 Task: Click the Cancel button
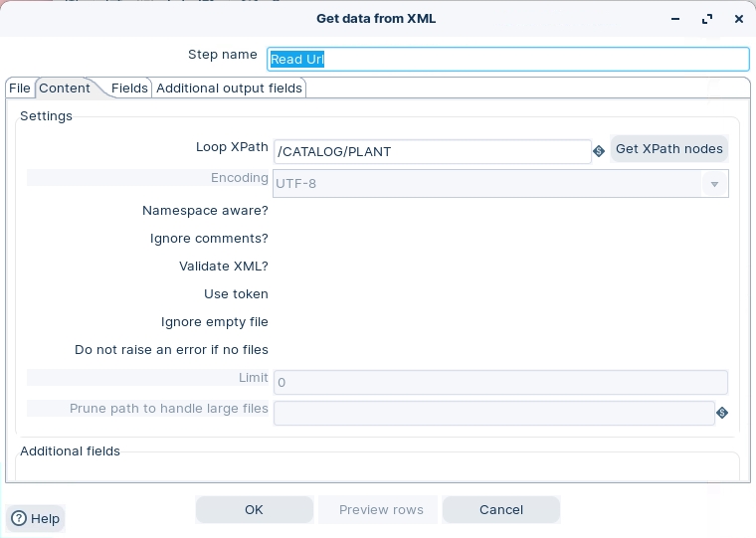501,509
